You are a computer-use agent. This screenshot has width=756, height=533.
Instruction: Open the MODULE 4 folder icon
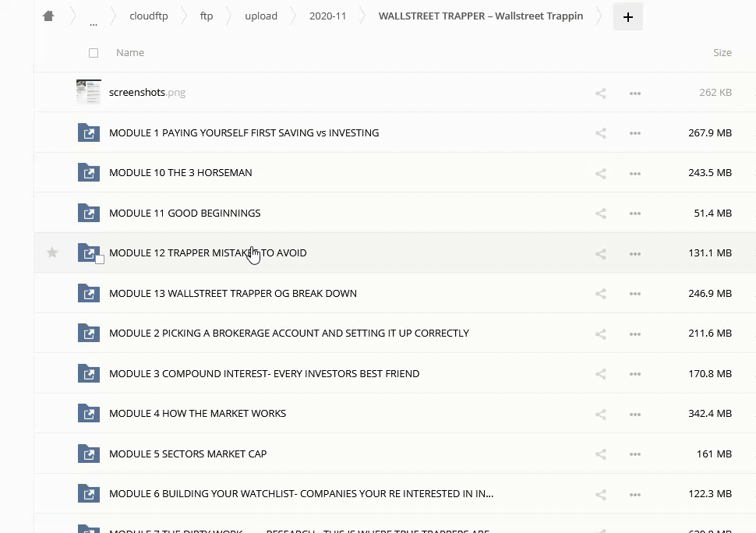pyautogui.click(x=89, y=414)
